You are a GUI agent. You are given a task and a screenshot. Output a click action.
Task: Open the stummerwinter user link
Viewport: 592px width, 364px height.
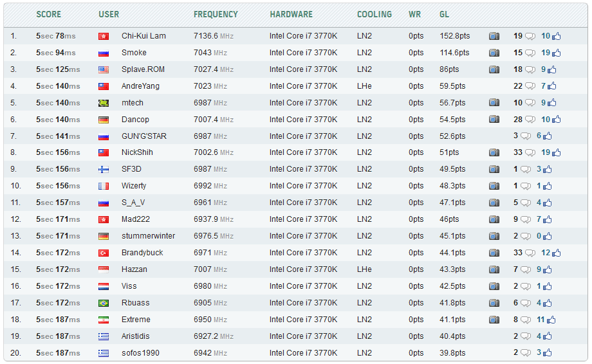click(x=148, y=236)
